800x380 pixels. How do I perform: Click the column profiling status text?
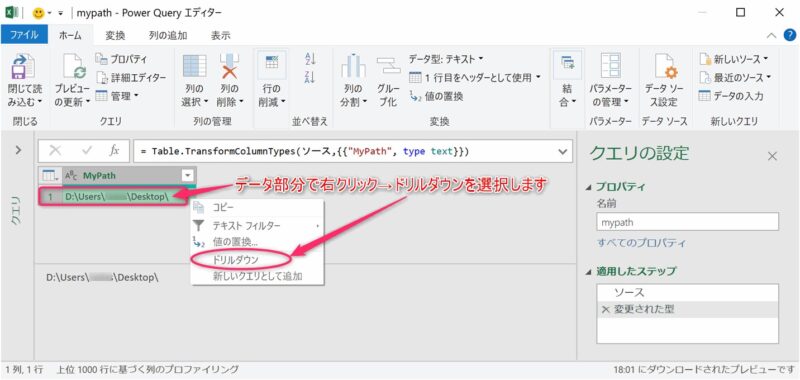(147, 369)
